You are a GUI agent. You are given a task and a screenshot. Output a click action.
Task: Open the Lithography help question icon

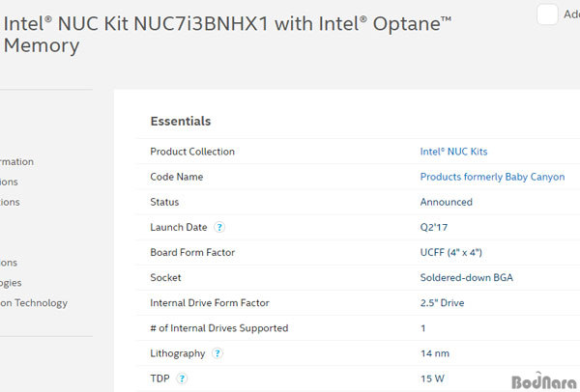pyautogui.click(x=217, y=353)
